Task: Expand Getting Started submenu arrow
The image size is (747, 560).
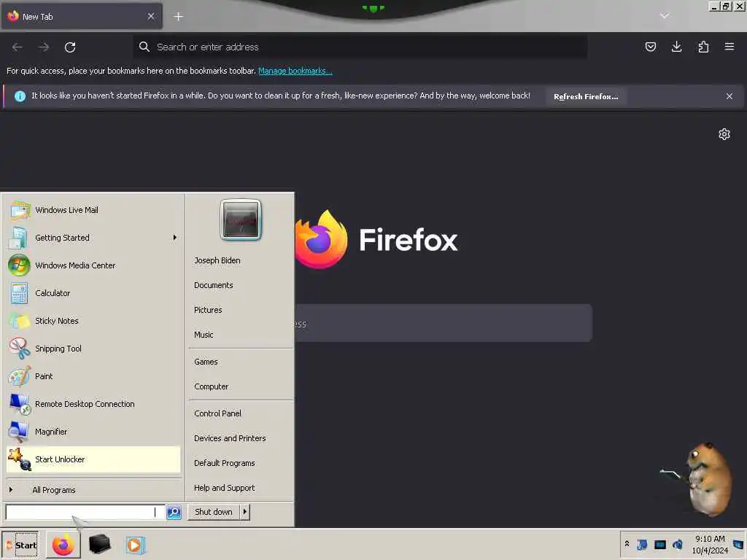Action: [175, 237]
